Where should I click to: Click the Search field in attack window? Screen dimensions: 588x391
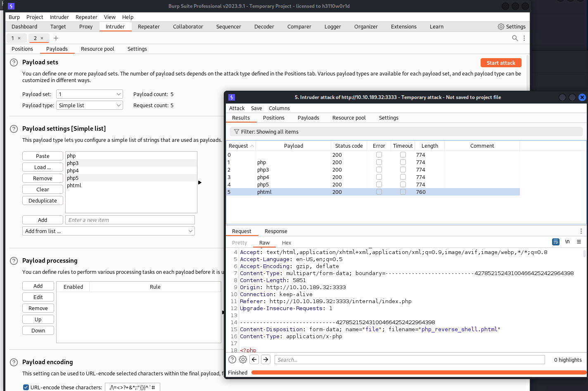410,360
